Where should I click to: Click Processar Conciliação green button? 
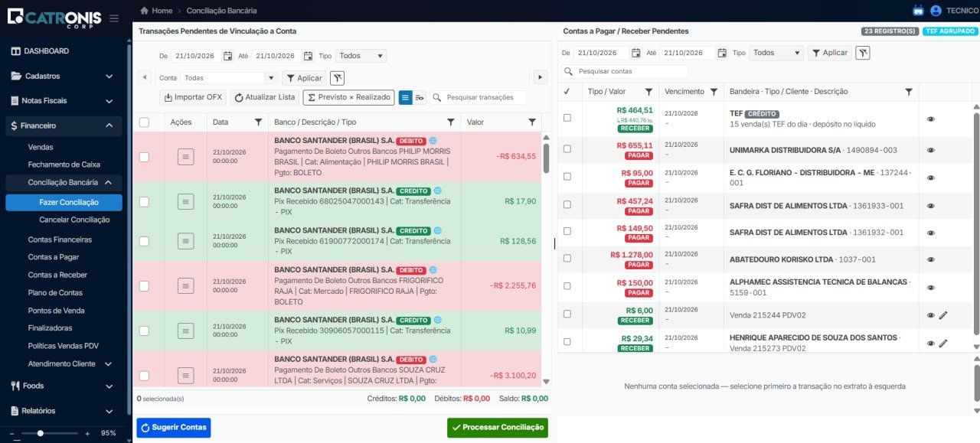point(498,428)
